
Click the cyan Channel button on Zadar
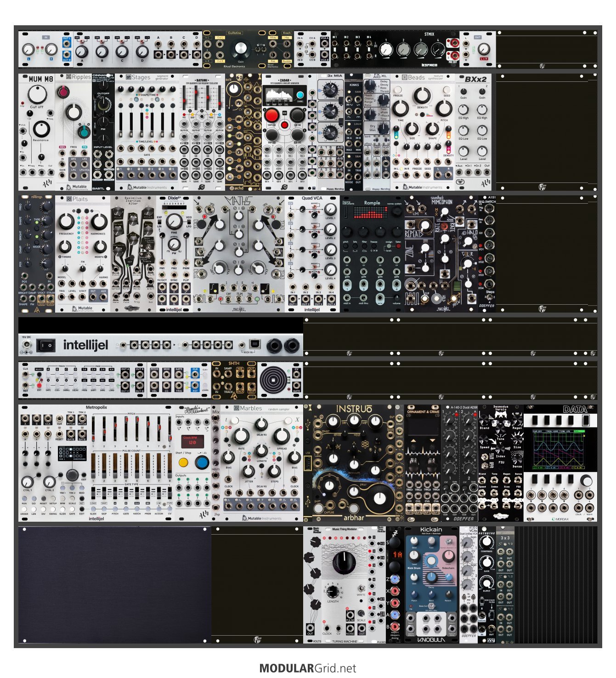click(x=300, y=96)
